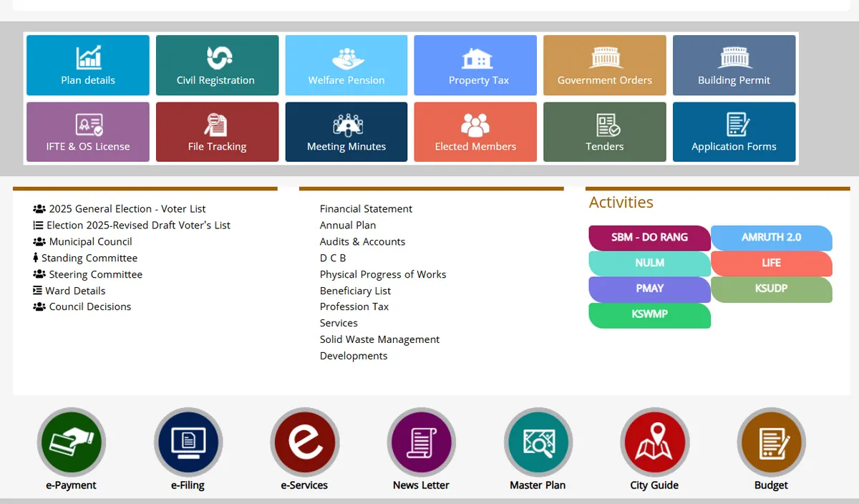Click the Budget document icon

[x=771, y=442]
